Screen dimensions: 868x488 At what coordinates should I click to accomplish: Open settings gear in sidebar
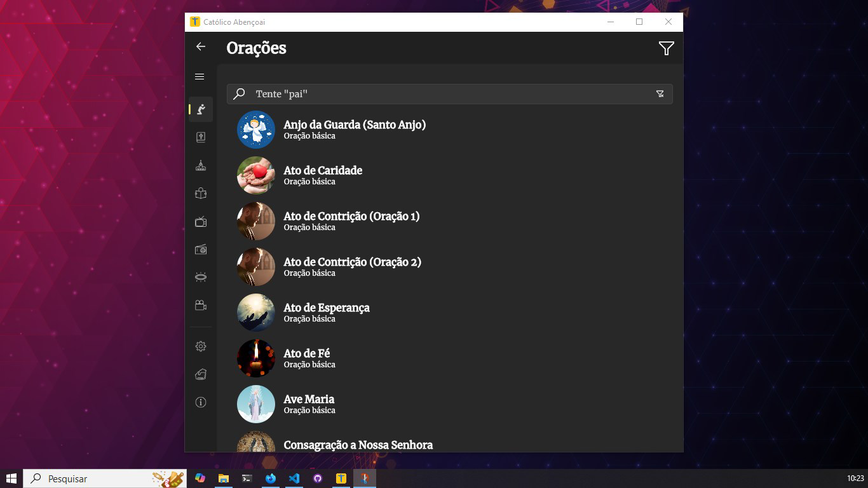201,346
